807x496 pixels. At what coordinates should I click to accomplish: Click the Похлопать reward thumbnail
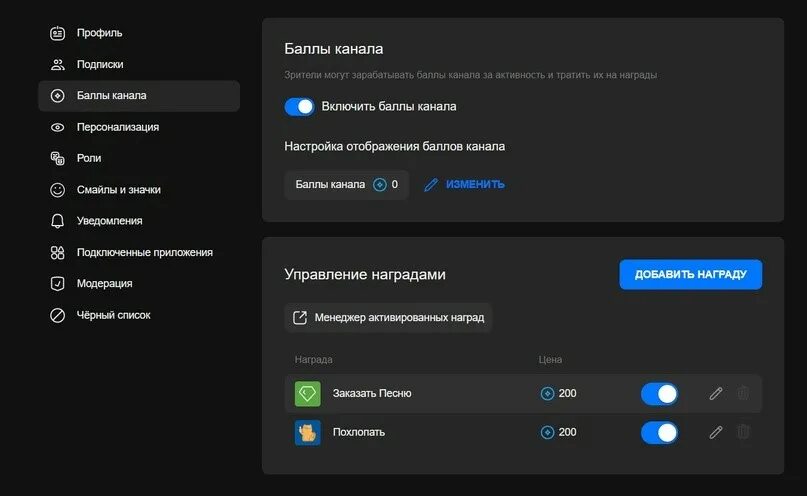click(308, 433)
